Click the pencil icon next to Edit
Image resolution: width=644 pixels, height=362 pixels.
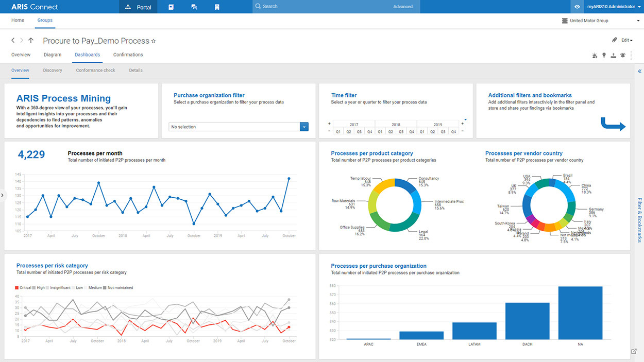(615, 40)
